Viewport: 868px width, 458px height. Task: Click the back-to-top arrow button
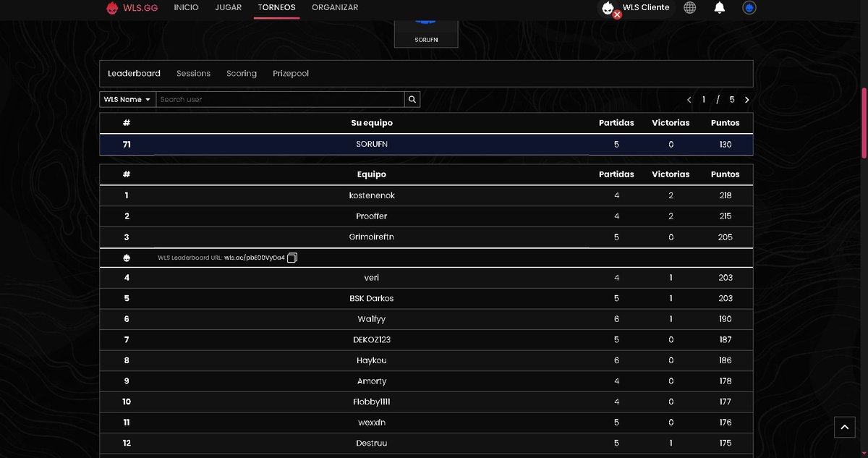[844, 427]
